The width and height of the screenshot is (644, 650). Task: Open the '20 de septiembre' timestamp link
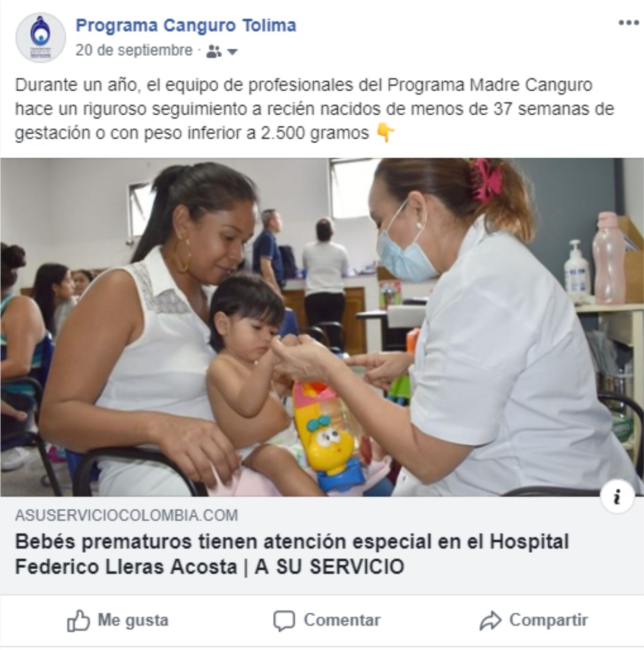click(134, 50)
